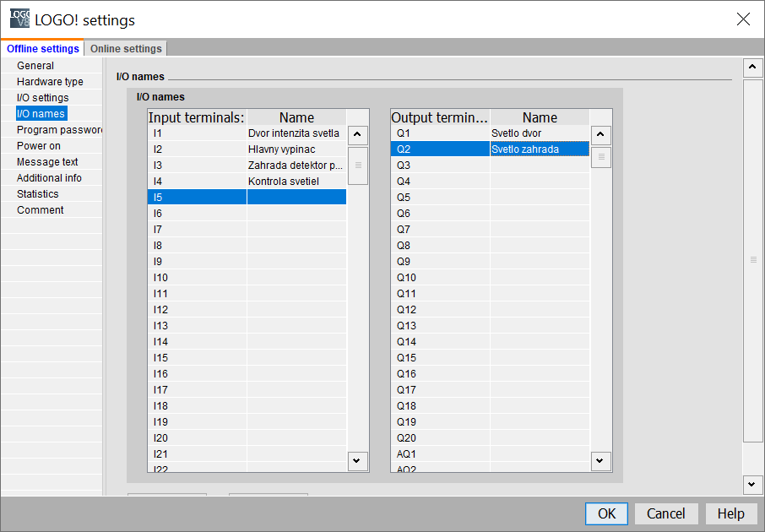The height and width of the screenshot is (532, 765).
Task: Select the Offline settings tab
Action: coord(43,49)
